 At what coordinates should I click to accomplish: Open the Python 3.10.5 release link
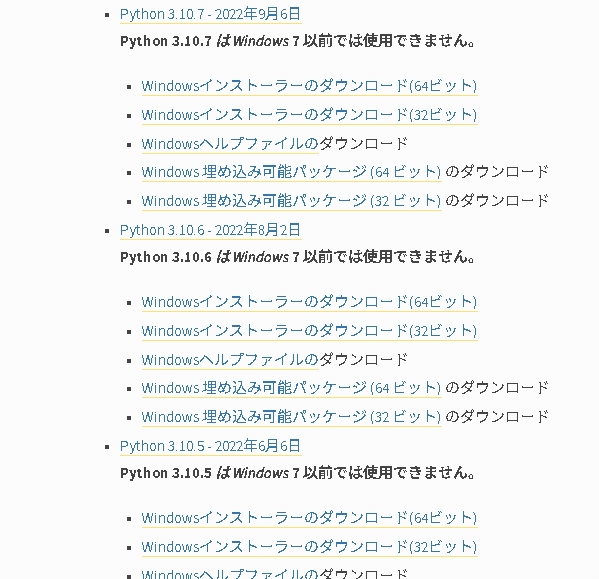point(210,446)
